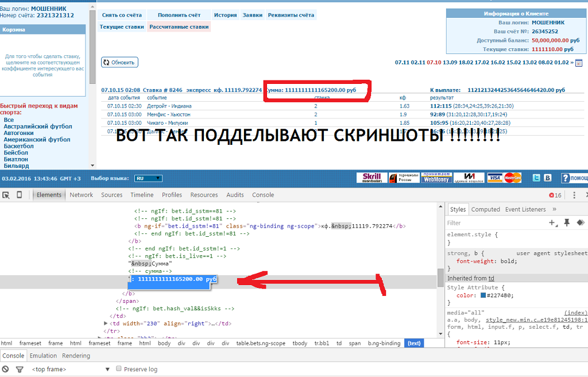Open Реквизиты счёта section
The width and height of the screenshot is (588, 377).
[x=291, y=15]
